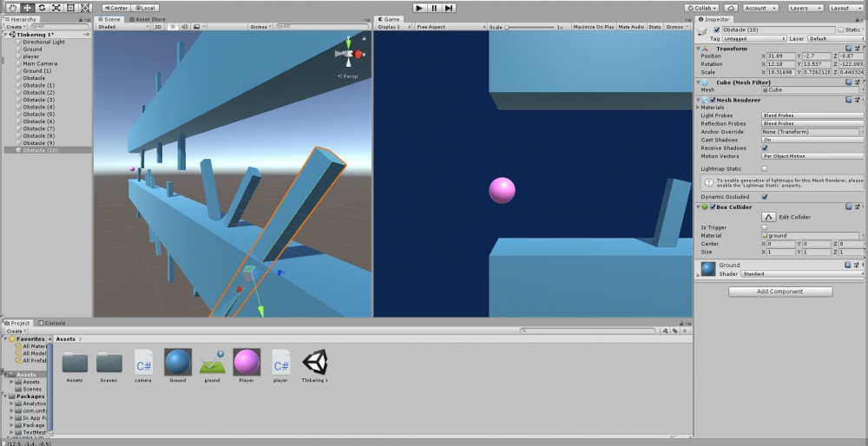868x446 pixels.
Task: Enable the Lightmap Static checkbox
Action: (x=765, y=169)
